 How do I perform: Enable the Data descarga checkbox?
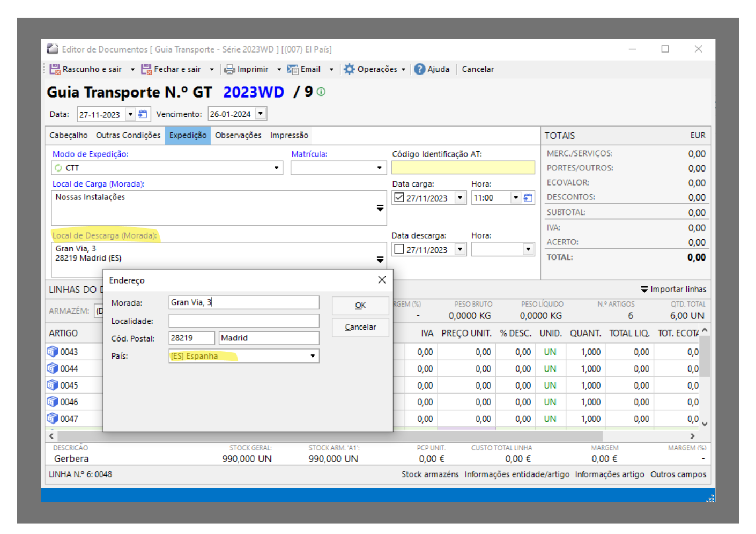point(399,249)
